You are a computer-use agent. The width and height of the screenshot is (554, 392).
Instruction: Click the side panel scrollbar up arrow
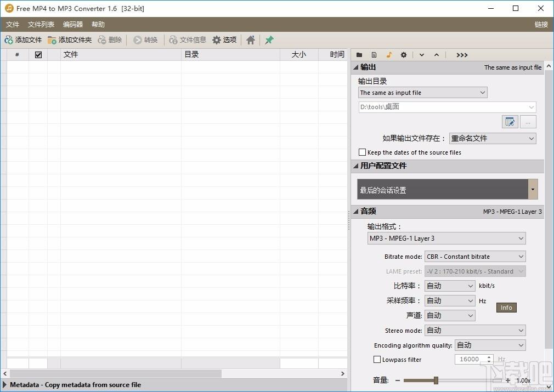point(549,66)
